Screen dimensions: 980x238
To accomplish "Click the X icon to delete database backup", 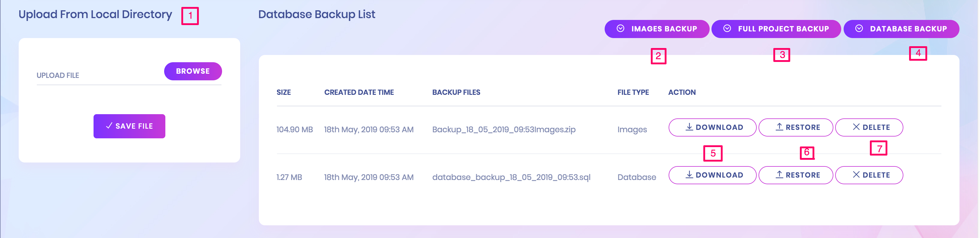I will [x=856, y=175].
